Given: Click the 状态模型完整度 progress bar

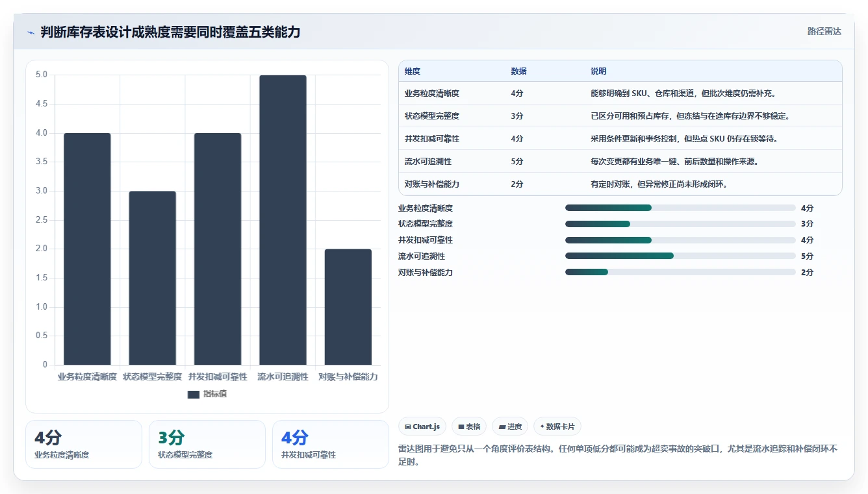Looking at the screenshot, I should pyautogui.click(x=680, y=224).
